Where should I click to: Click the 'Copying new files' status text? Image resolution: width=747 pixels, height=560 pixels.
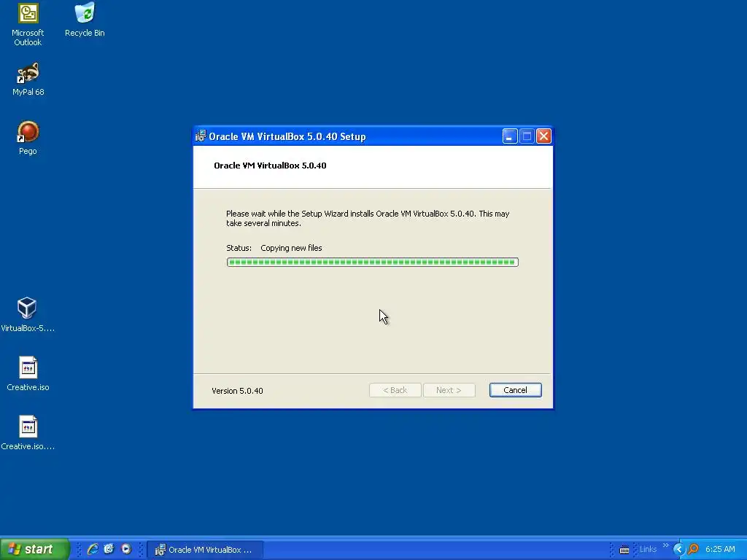click(291, 248)
